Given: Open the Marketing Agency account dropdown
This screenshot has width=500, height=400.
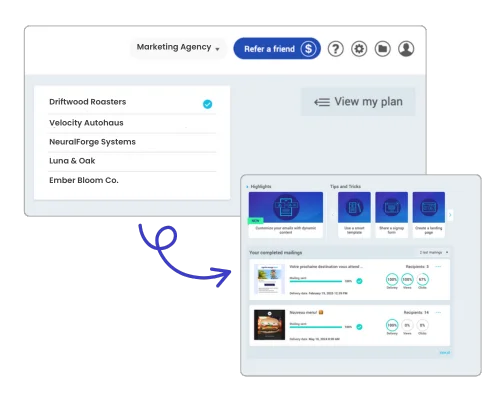Looking at the screenshot, I should coord(178,48).
